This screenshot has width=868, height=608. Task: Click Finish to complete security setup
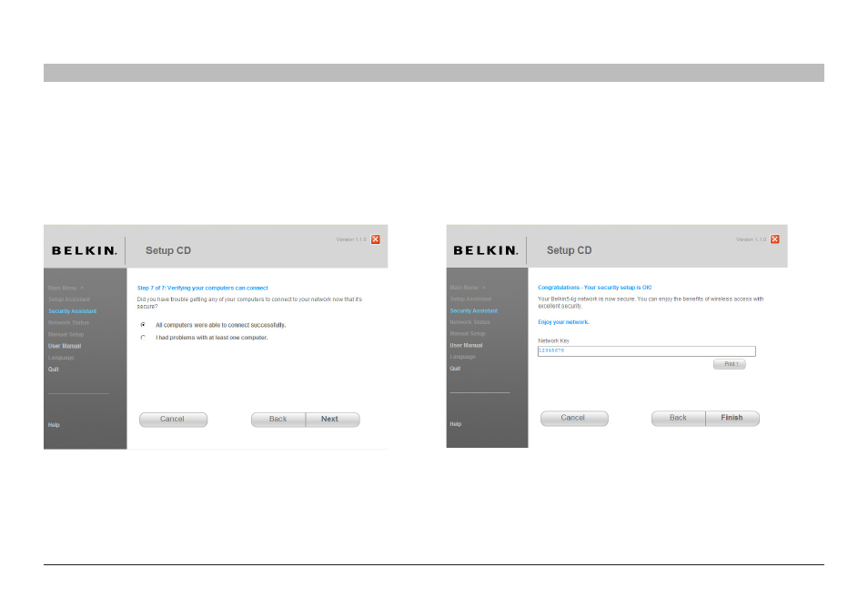point(732,418)
